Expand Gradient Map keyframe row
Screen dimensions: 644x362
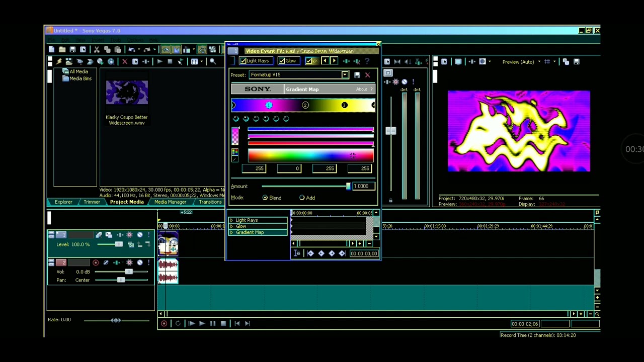coord(231,232)
